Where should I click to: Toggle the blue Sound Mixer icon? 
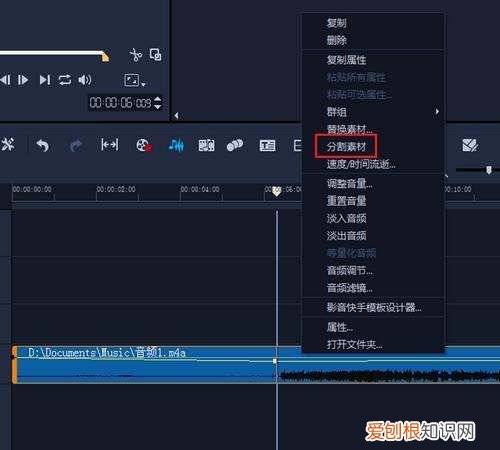click(176, 145)
